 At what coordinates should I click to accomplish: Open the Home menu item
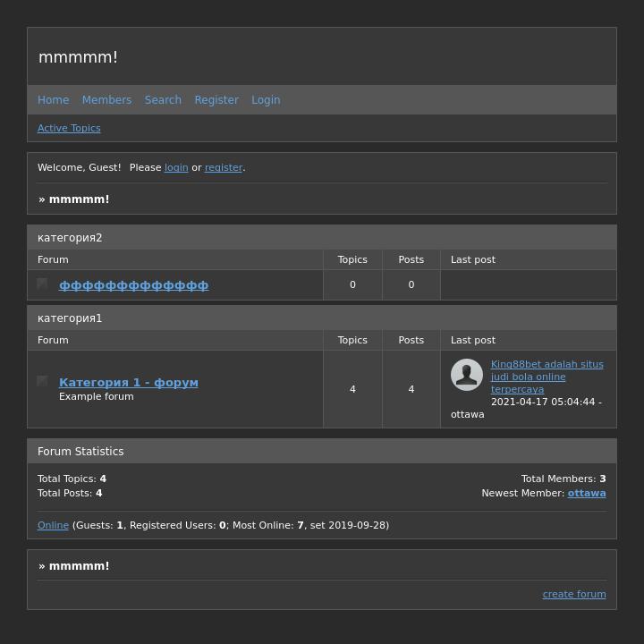coord(53,100)
